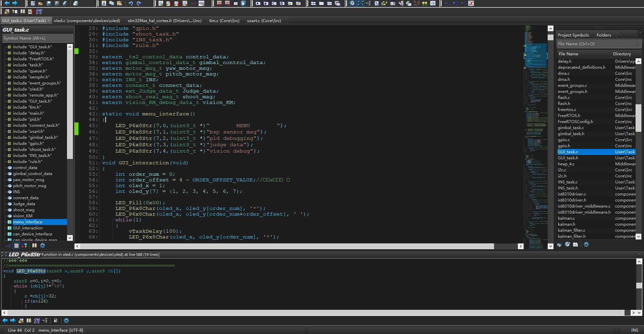Switch to the tim.c (Core\Src) tab

224,20
